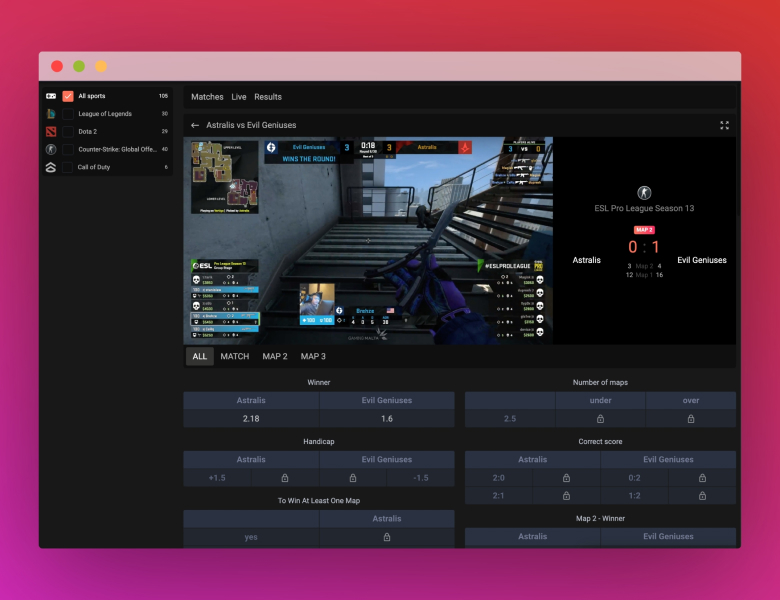Click the League of Legends game icon
Viewport: 780px width, 600px height.
pyautogui.click(x=51, y=114)
